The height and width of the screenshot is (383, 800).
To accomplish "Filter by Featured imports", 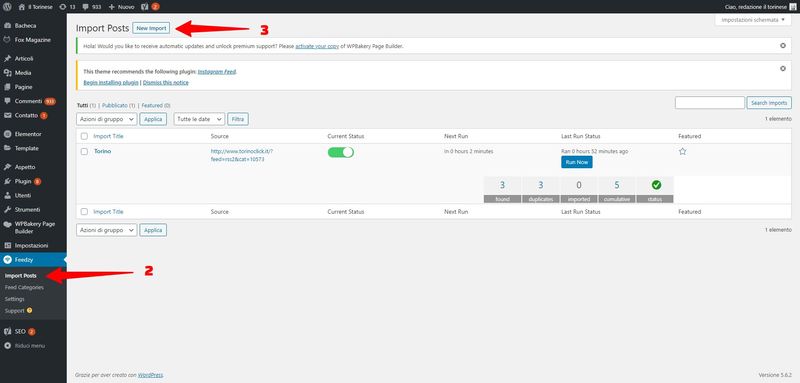I will 152,105.
